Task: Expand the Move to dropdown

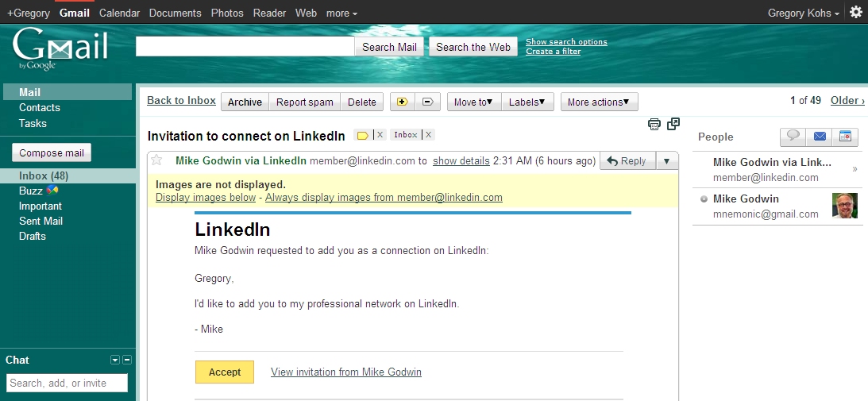Action: point(473,102)
